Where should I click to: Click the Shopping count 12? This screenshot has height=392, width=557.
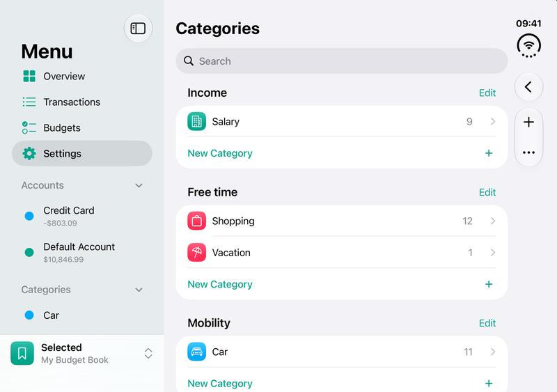[x=467, y=221]
